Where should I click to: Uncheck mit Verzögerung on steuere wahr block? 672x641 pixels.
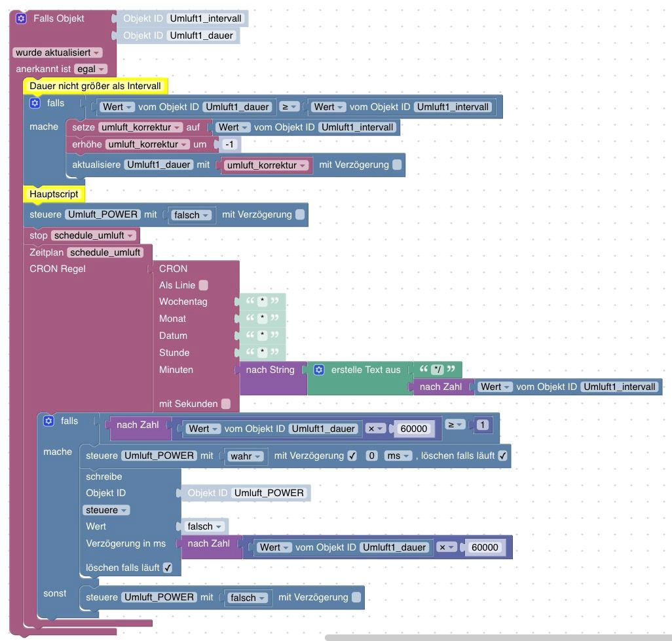352,456
